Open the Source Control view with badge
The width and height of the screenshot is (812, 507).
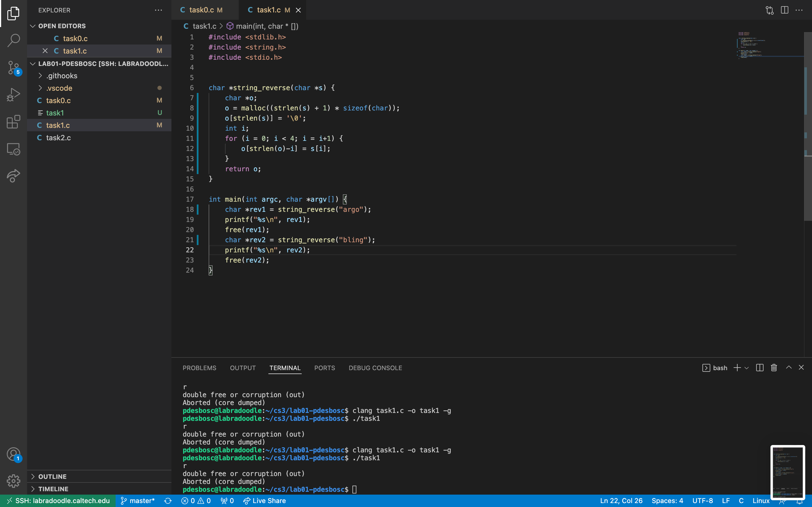[14, 68]
